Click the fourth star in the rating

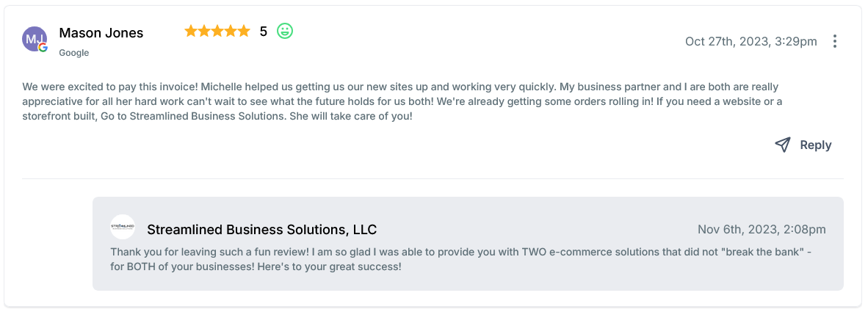pos(231,31)
